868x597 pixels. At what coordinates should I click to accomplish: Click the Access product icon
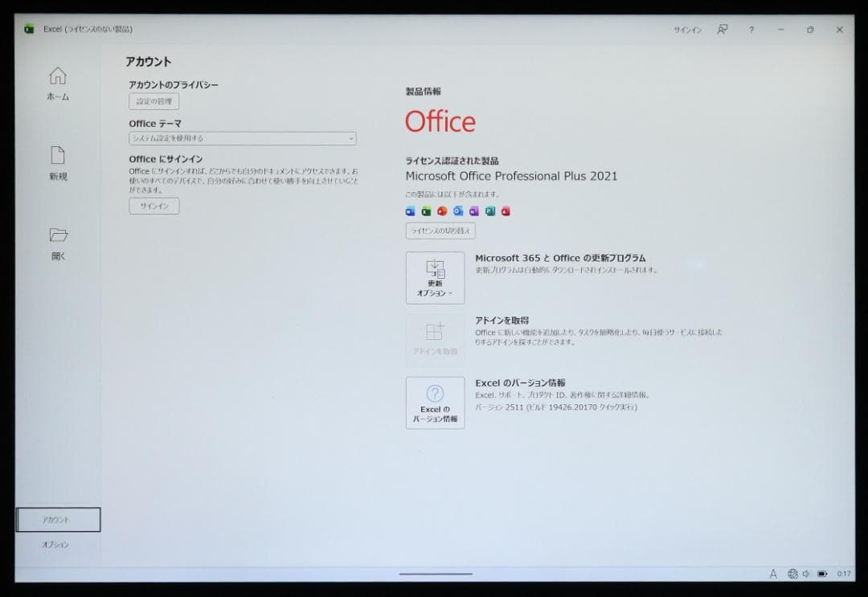[x=506, y=211]
